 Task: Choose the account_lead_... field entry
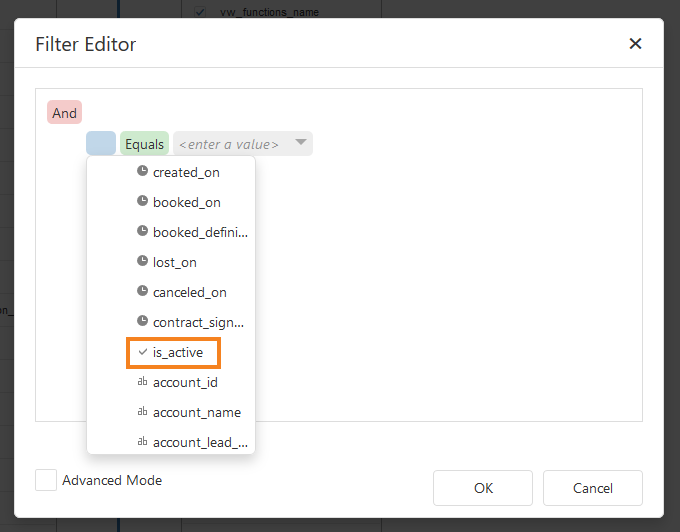171,442
